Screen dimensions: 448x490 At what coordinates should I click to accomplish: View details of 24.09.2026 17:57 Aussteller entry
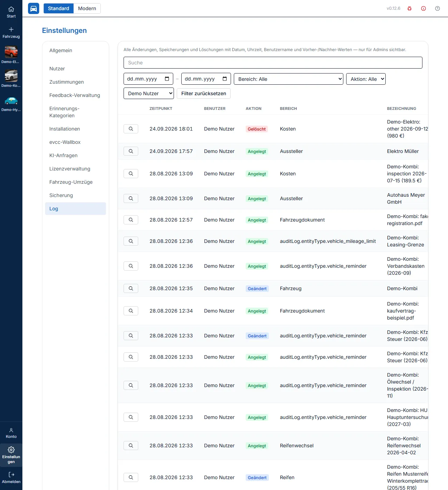tap(131, 151)
